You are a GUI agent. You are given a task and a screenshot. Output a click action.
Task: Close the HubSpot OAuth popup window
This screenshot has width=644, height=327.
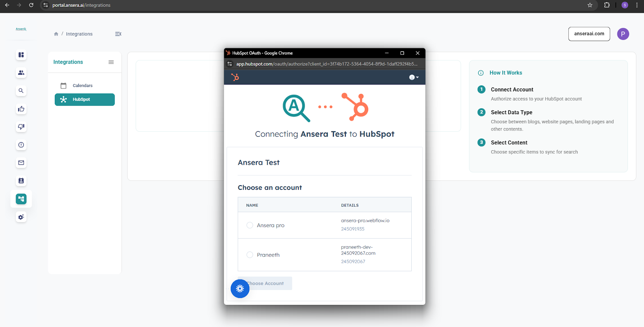point(417,53)
